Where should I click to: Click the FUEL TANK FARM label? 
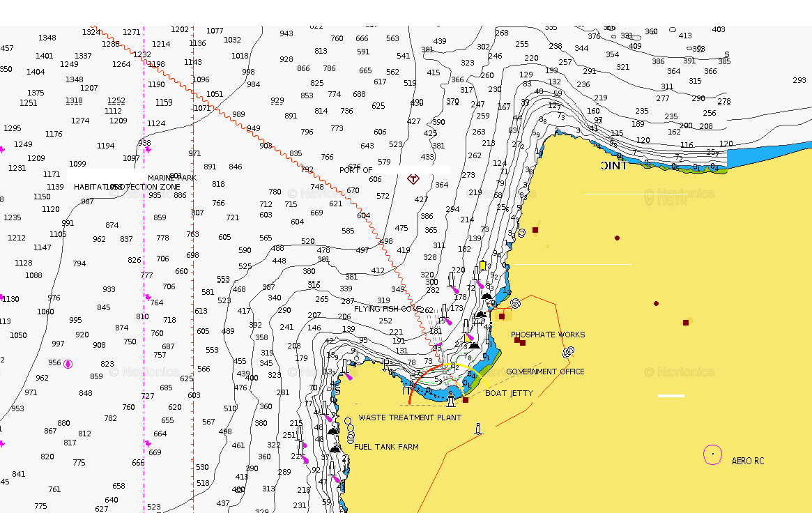pyautogui.click(x=386, y=447)
